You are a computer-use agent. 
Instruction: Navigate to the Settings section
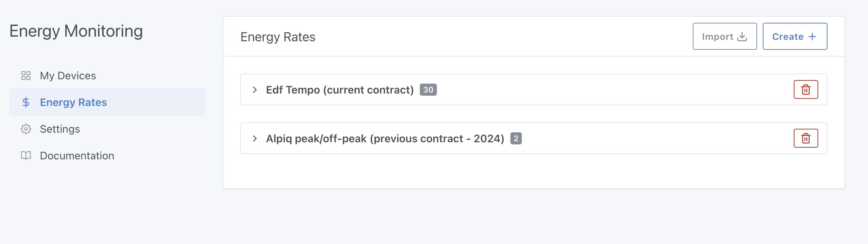60,129
